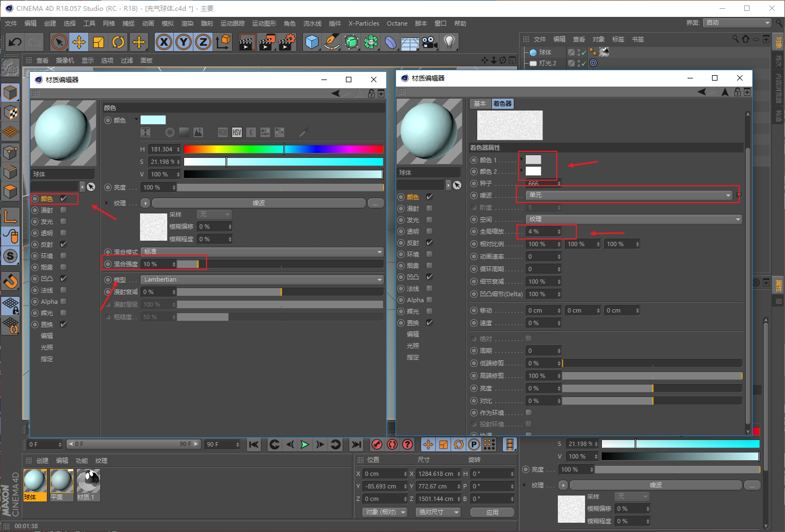This screenshot has height=532, width=785.
Task: Toggle the Z axis lock
Action: click(203, 42)
